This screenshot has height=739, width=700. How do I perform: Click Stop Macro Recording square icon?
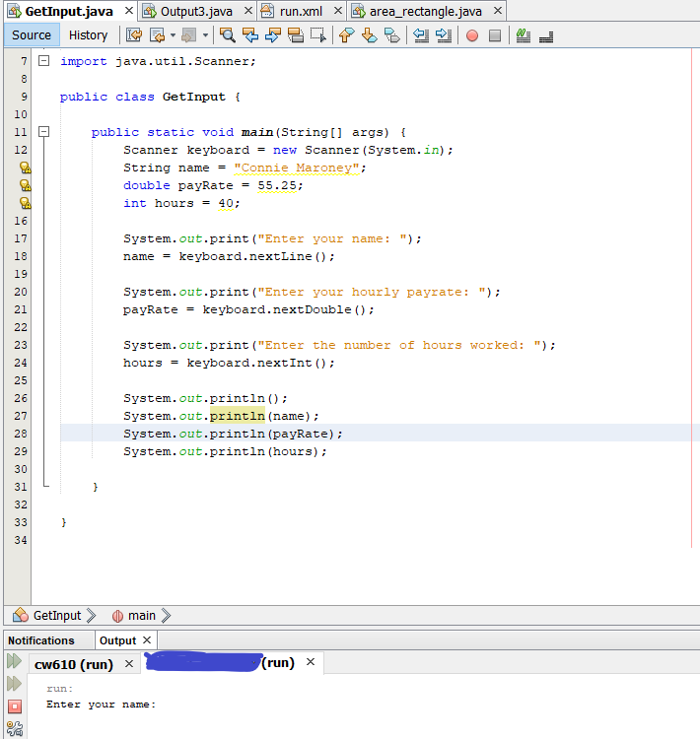495,35
